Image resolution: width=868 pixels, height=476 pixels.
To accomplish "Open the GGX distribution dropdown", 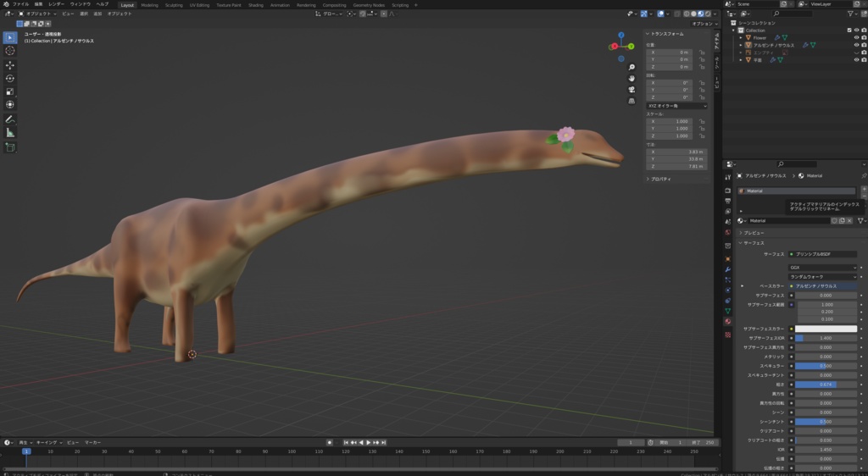I will pyautogui.click(x=822, y=268).
